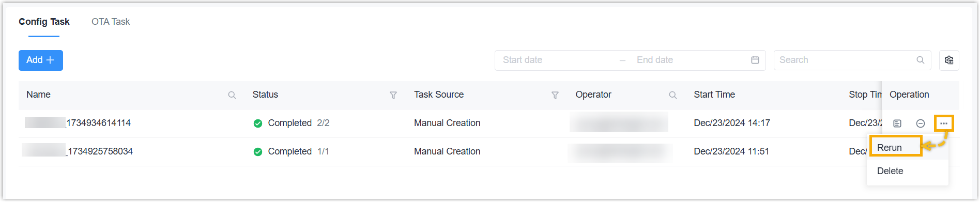The height and width of the screenshot is (202, 980).
Task: Open the table column settings gear icon
Action: coord(949,60)
